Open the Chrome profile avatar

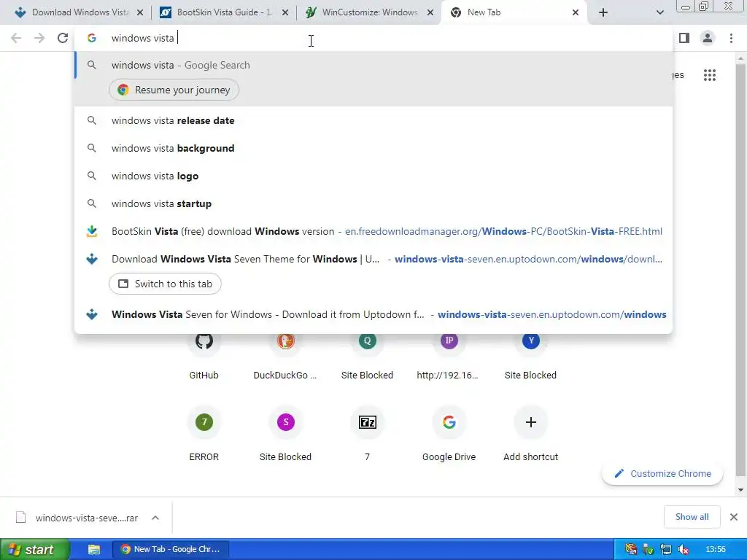pos(708,38)
